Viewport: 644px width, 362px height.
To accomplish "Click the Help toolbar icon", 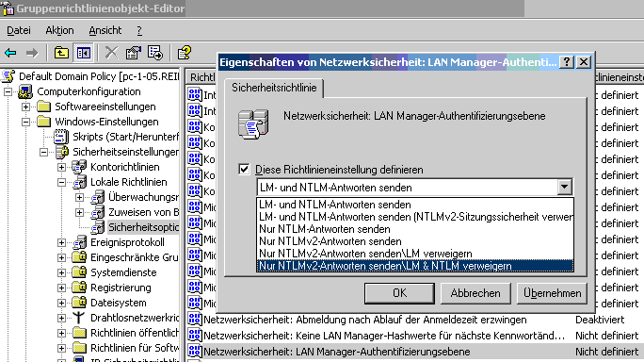I will pyautogui.click(x=184, y=53).
